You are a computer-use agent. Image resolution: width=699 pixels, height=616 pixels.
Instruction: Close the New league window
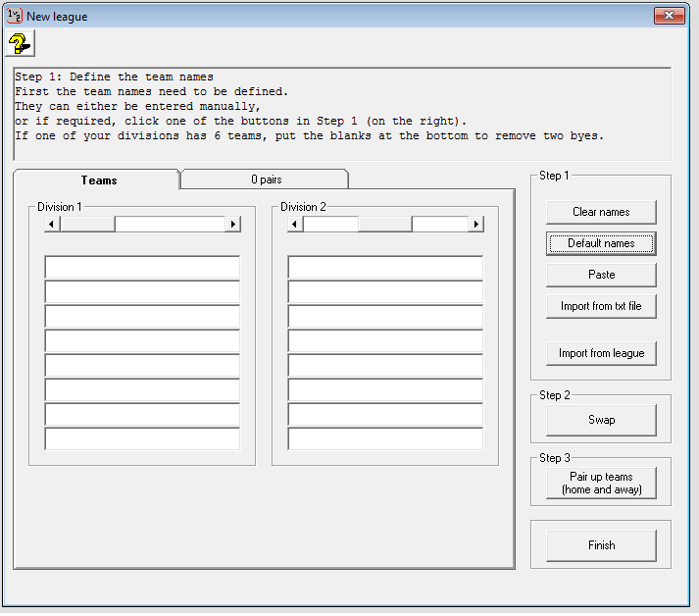coord(670,16)
